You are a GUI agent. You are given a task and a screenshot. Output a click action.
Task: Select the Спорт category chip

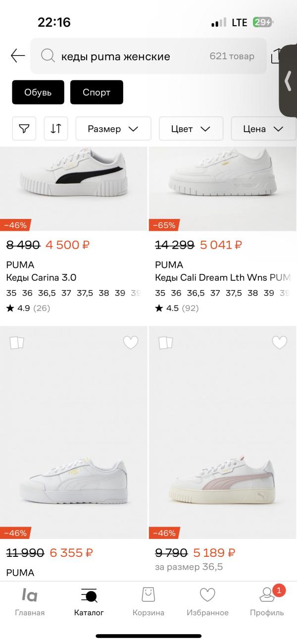coord(97,92)
